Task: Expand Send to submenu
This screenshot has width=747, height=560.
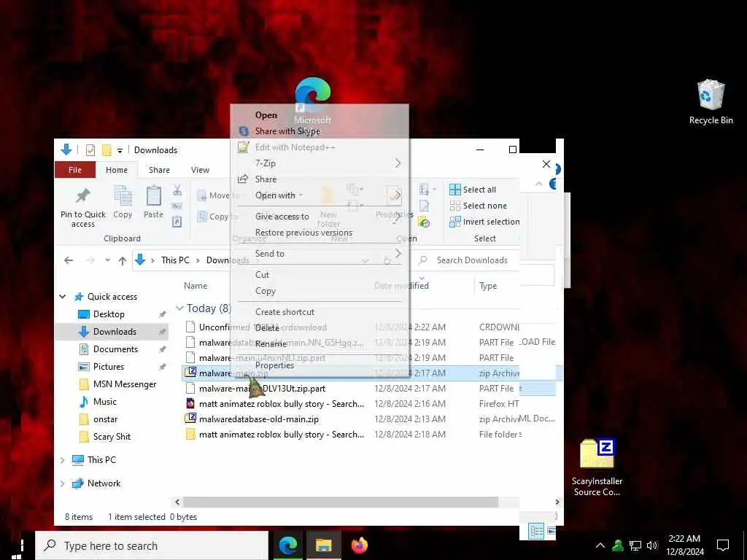Action: point(320,254)
